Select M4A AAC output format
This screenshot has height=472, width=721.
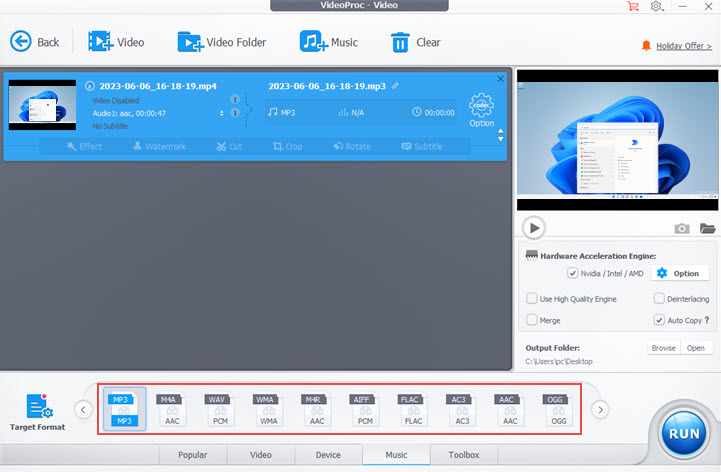tap(172, 409)
